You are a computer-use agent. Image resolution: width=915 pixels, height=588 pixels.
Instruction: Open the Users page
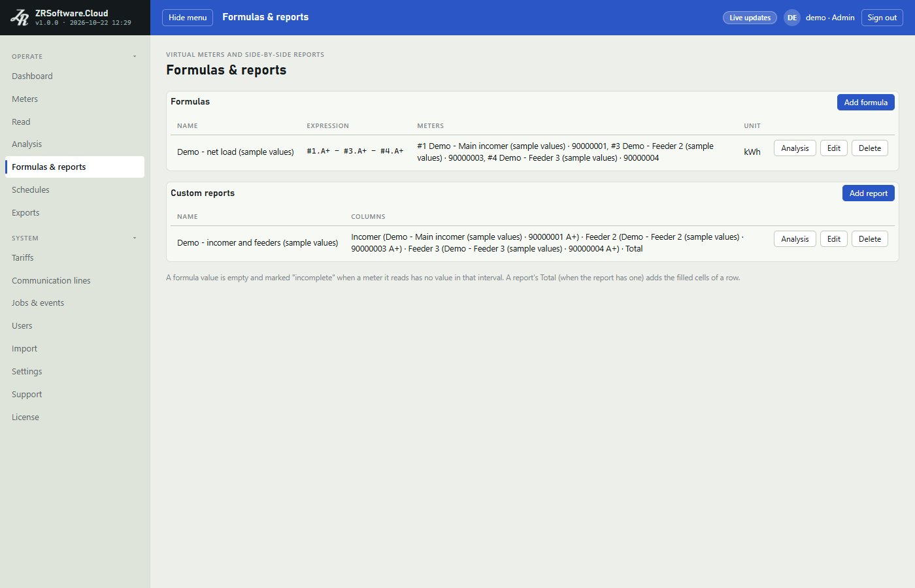pyautogui.click(x=75, y=326)
